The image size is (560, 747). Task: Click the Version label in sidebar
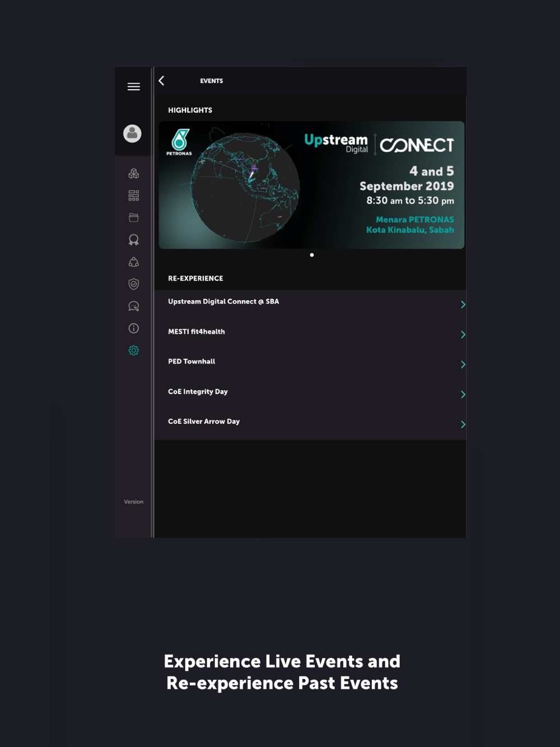pos(133,502)
